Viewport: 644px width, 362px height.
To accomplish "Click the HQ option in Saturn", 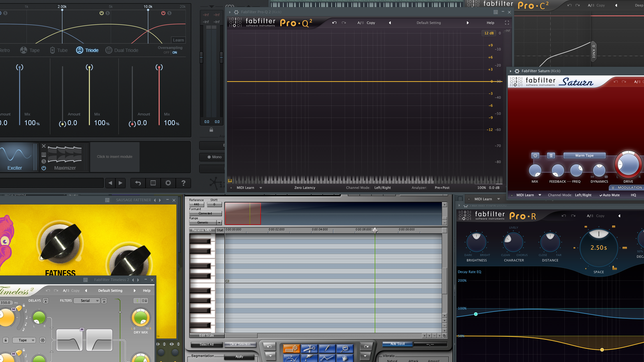I will pos(633,195).
